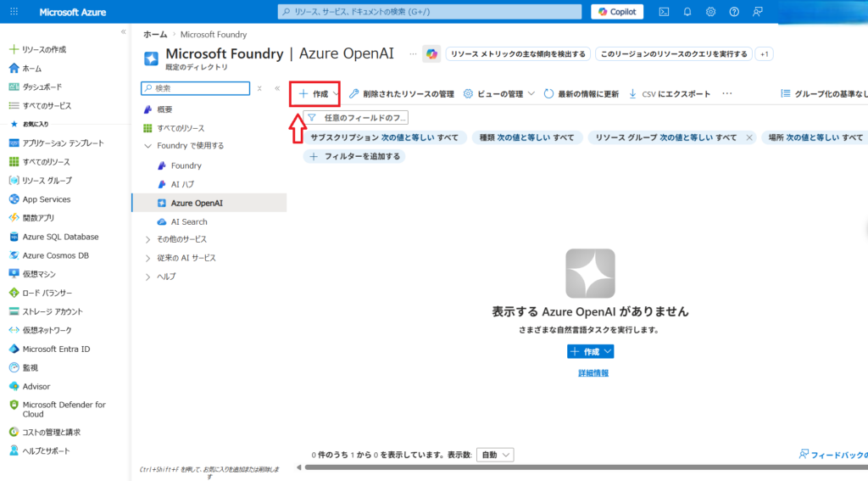Collapse the resource menu with chevrons

click(x=277, y=88)
